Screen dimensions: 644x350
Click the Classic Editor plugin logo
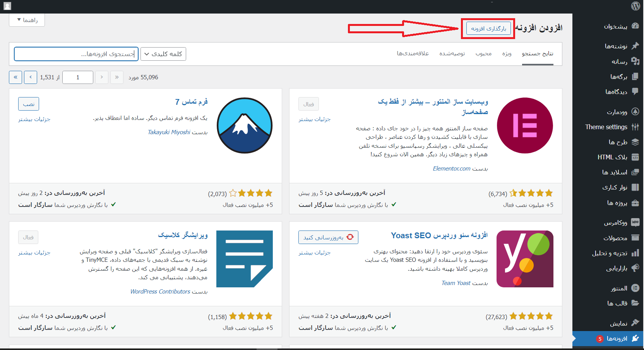(245, 259)
